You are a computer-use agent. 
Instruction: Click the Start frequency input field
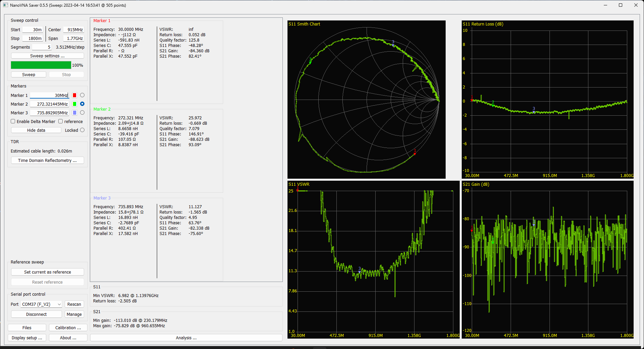(33, 30)
